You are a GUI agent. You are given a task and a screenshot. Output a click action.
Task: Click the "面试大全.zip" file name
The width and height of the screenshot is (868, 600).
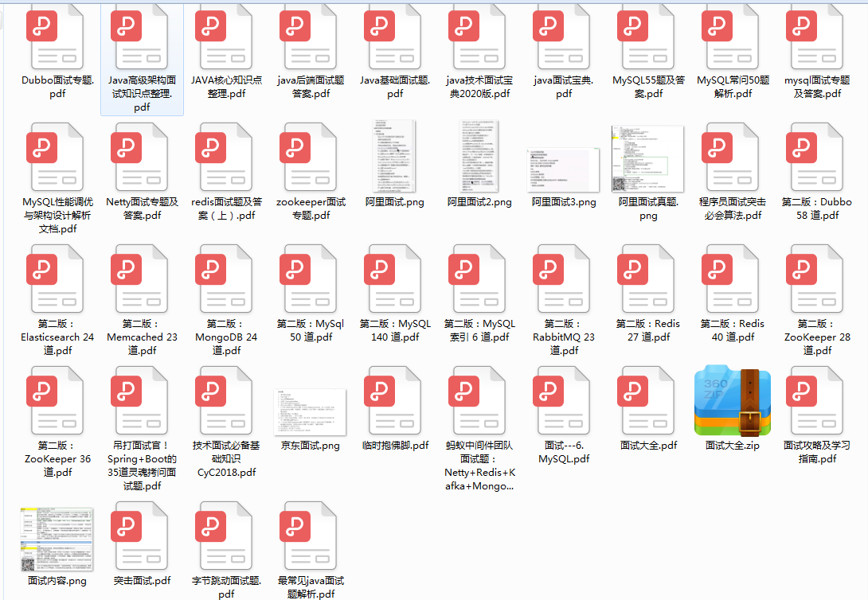click(x=733, y=445)
